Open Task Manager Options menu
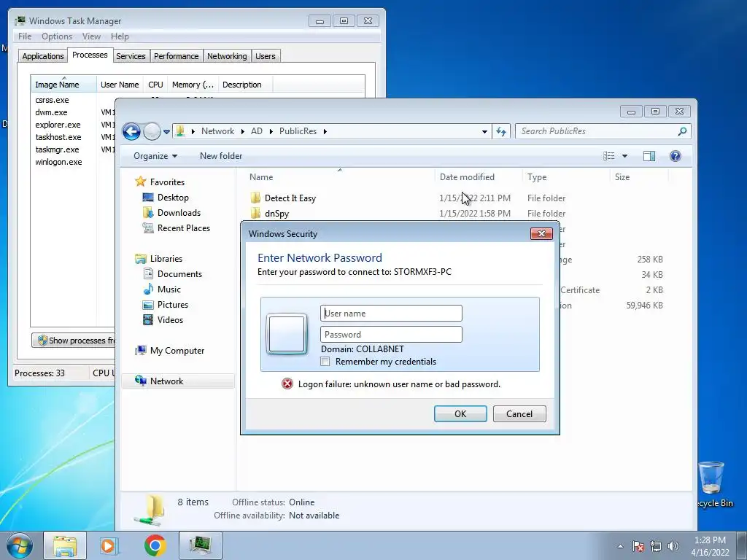 (57, 36)
